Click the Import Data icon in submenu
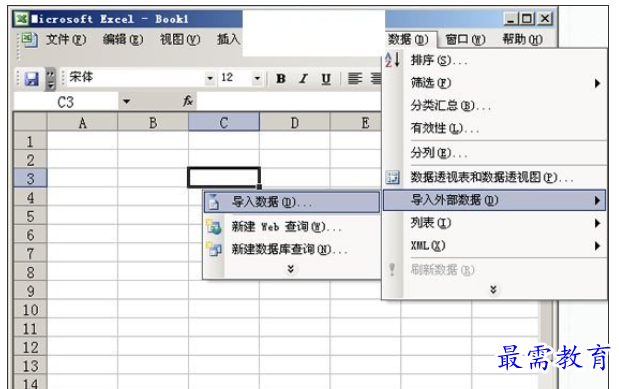Screen dimensions: 619x389 click(214, 202)
